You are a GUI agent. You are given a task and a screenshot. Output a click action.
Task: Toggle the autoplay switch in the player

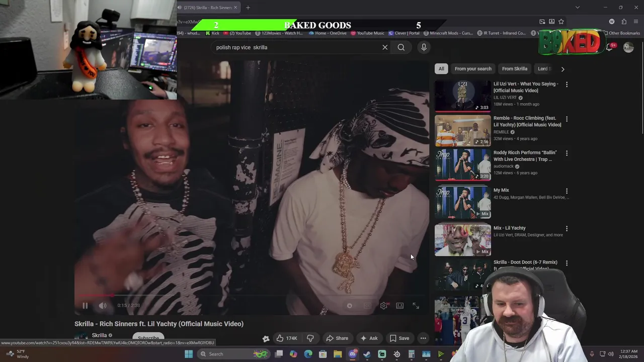[350, 305]
